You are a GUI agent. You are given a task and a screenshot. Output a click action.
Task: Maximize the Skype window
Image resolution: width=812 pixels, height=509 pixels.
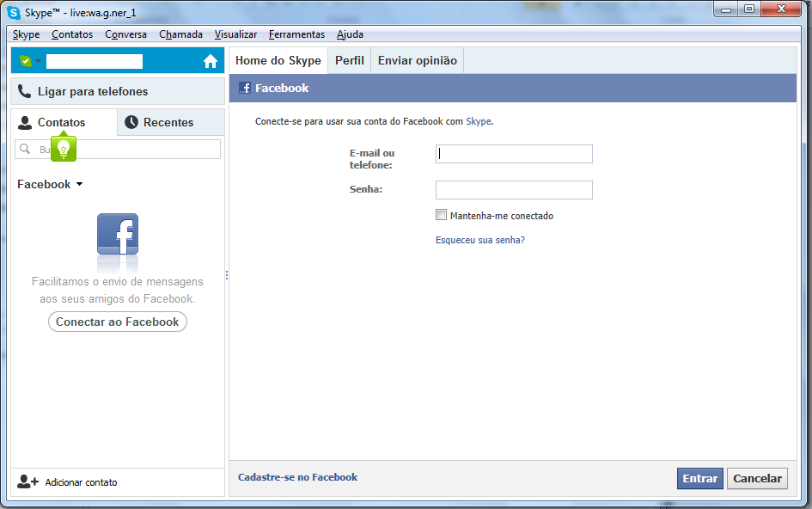tap(748, 9)
